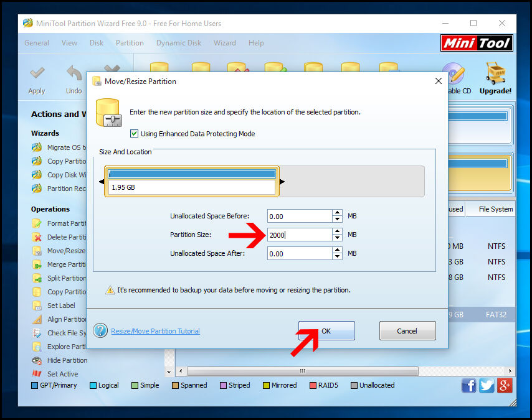This screenshot has width=532, height=420.
Task: Click the Upgrade! shopping cart icon
Action: point(495,73)
